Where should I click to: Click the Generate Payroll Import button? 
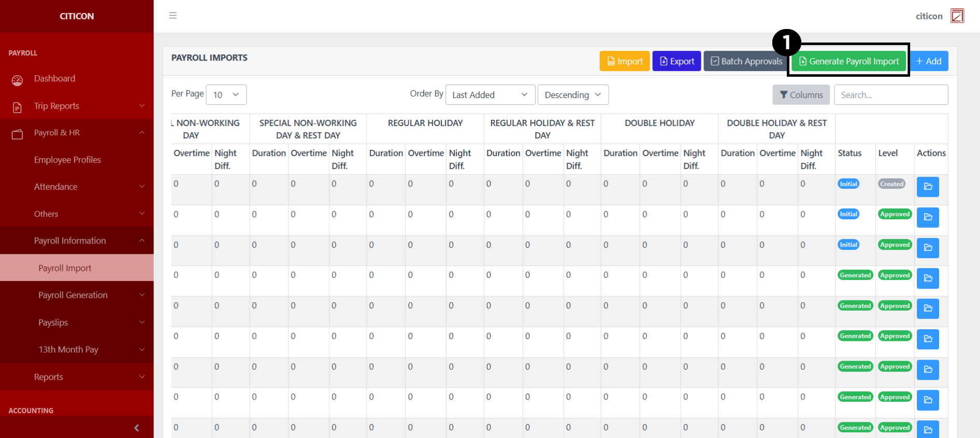(848, 61)
